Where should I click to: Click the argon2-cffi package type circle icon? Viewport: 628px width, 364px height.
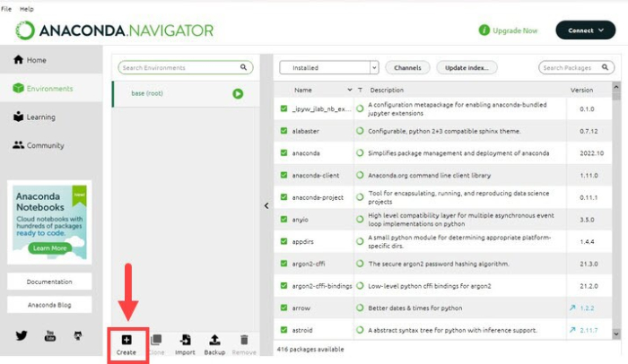(x=360, y=264)
